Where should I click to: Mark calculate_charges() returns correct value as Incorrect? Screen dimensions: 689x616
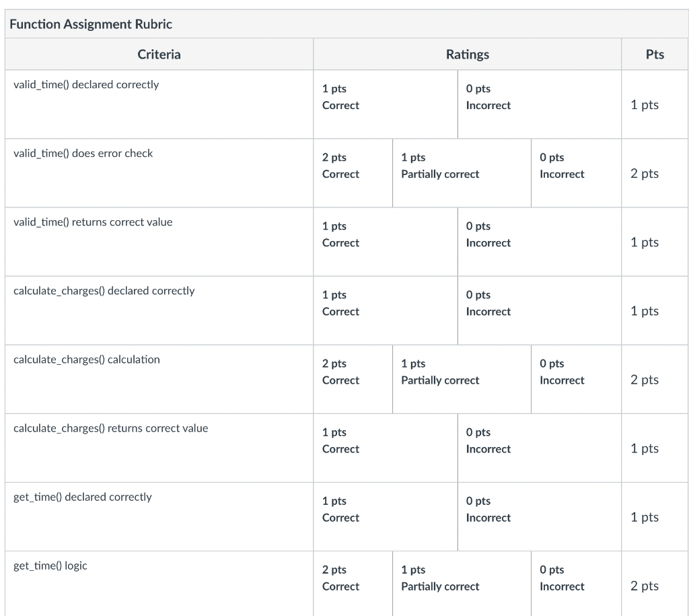(x=539, y=448)
